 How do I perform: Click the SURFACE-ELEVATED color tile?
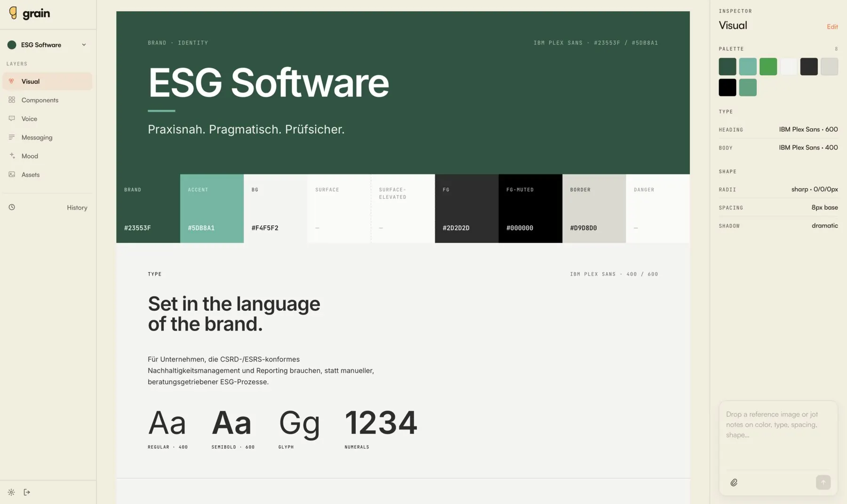tap(403, 209)
